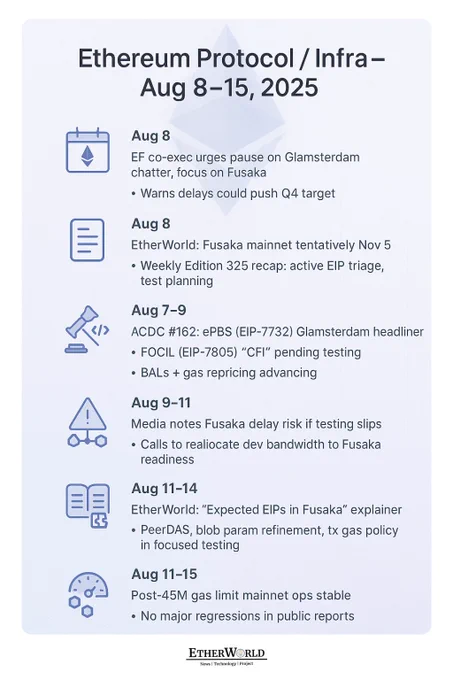Select the 'Aug 7–9' date heading
Image resolution: width=453 pixels, height=680 pixels.
(159, 311)
